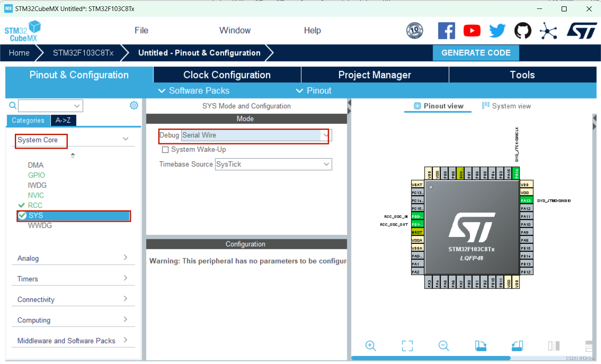Select the Pinout & Configuration tab
This screenshot has height=364, width=601.
79,75
